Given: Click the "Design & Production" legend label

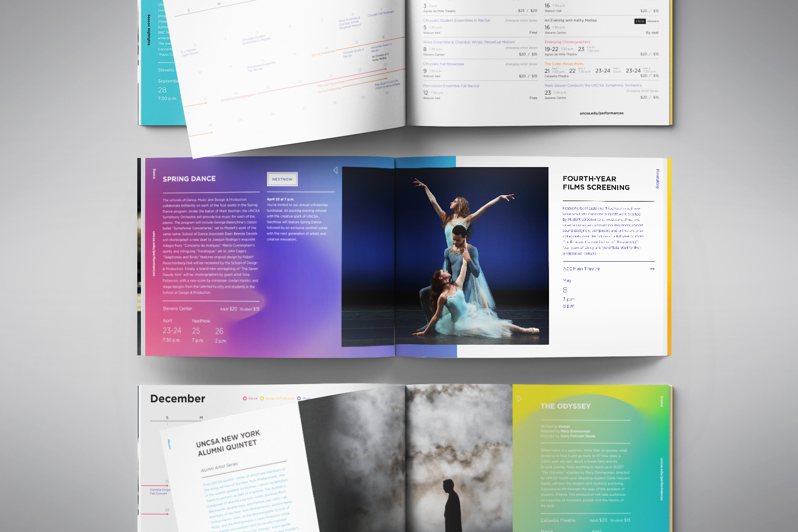Looking at the screenshot, I should point(280,398).
